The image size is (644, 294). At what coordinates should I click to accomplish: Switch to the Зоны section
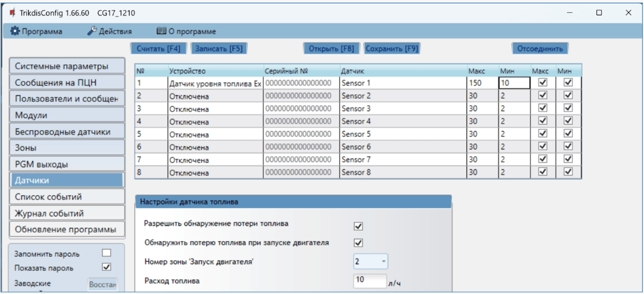(67, 147)
